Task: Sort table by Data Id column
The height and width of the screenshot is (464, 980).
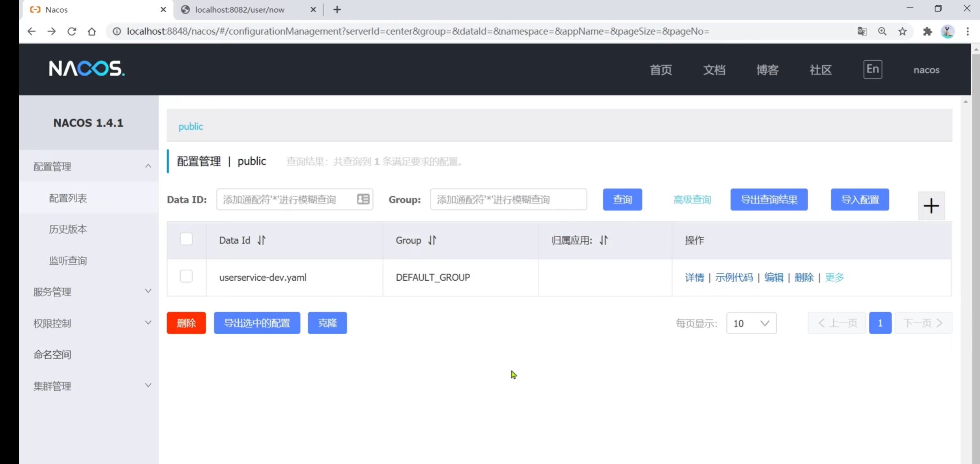Action: point(262,240)
